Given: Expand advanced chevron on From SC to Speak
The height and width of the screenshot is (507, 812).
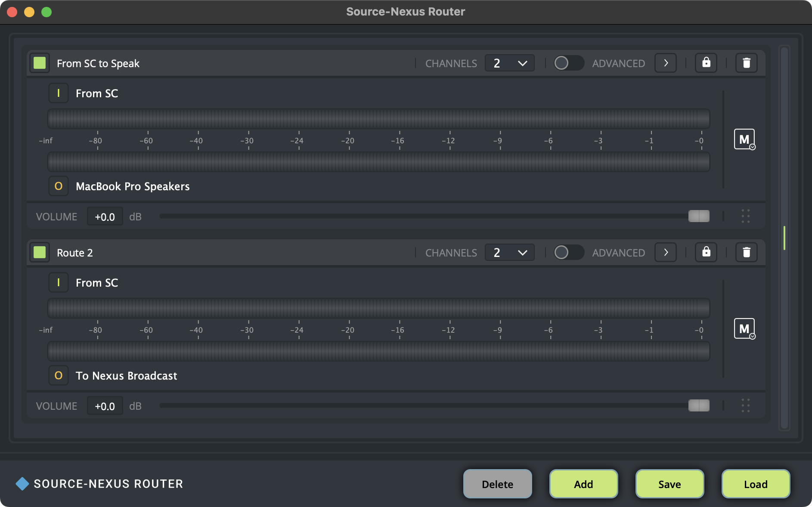Looking at the screenshot, I should (666, 63).
